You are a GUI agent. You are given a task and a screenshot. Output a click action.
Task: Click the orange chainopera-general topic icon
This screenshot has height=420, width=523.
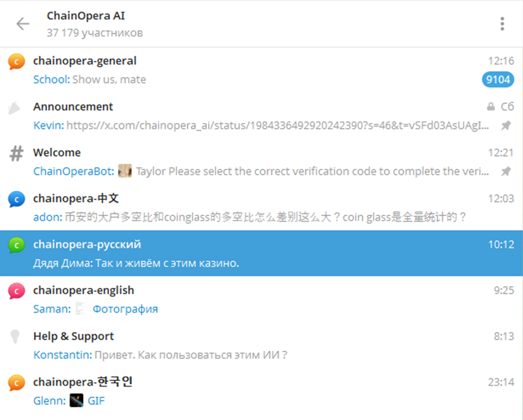[x=16, y=61]
